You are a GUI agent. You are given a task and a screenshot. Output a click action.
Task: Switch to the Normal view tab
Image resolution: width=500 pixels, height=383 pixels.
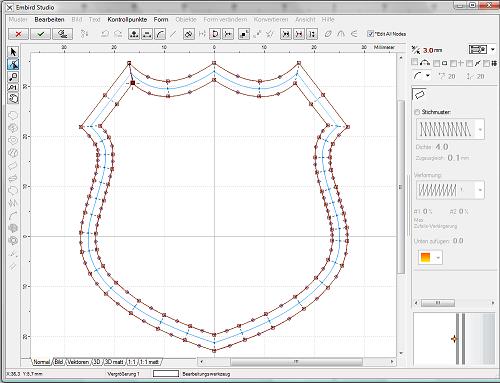coord(42,362)
